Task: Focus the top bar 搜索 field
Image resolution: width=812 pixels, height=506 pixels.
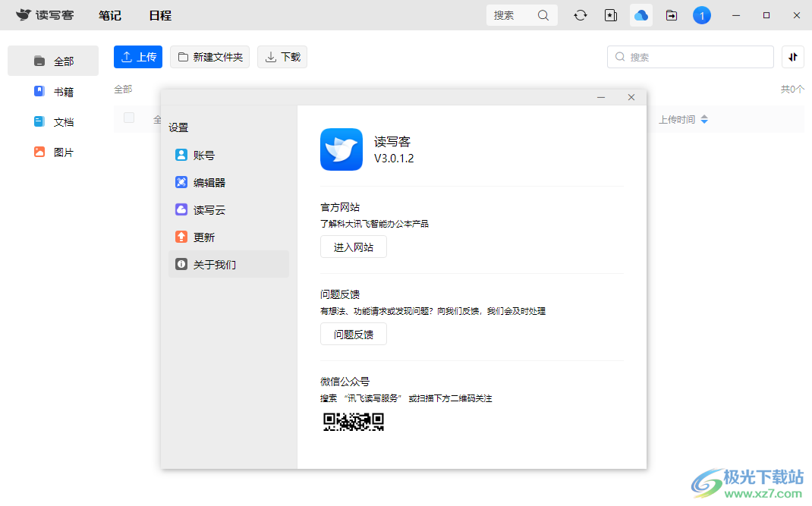Action: point(521,15)
